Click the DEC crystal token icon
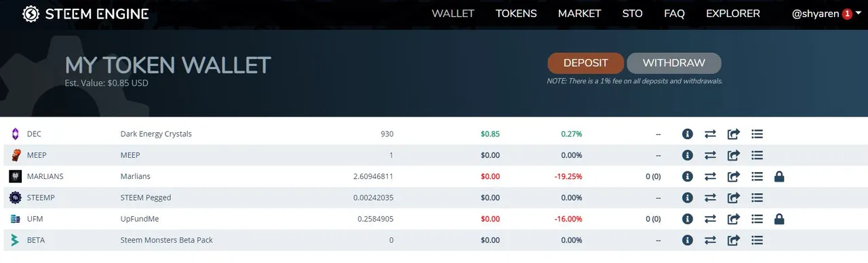Image resolution: width=868 pixels, height=263 pixels. pos(15,134)
